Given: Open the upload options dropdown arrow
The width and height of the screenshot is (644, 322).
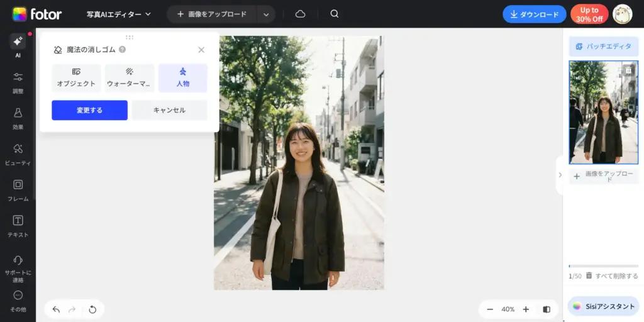Looking at the screenshot, I should coord(266,14).
